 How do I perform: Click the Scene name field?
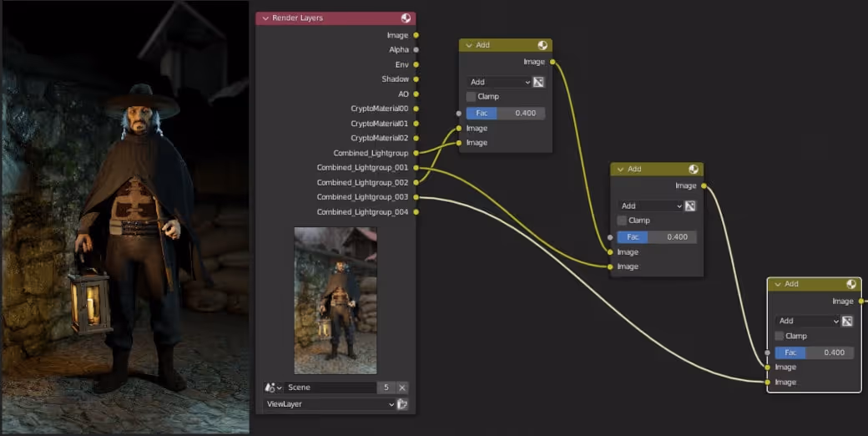(x=331, y=388)
